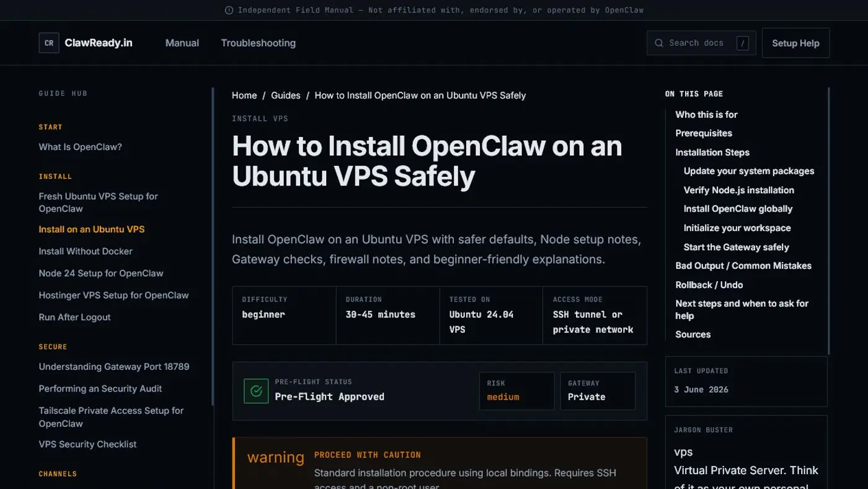Click the slash shortcut key badge

(x=742, y=43)
